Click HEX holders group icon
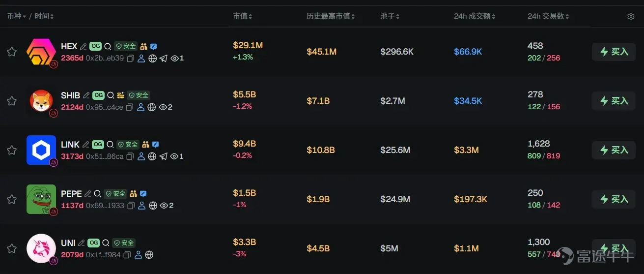Image resolution: width=644 pixels, height=274 pixels. (x=143, y=46)
